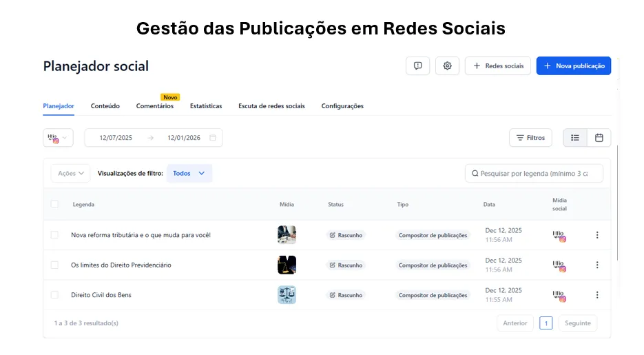
Task: Open the Ações dropdown
Action: [71, 174]
